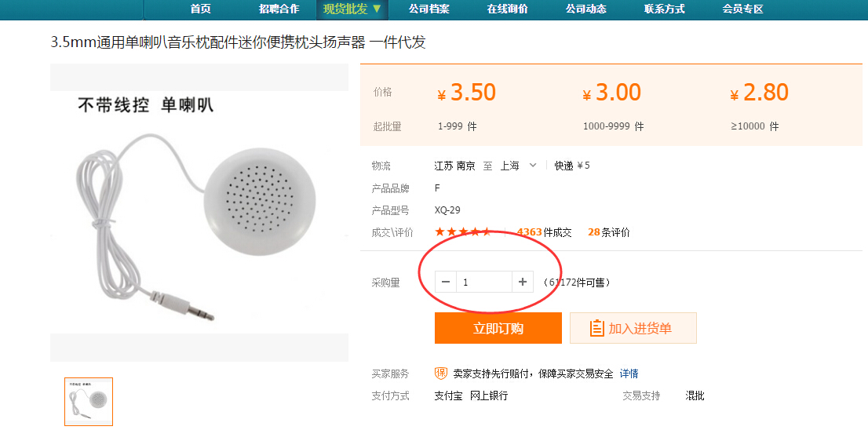This screenshot has height=441, width=868.
Task: Click the five-star rating icons
Action: click(x=463, y=231)
